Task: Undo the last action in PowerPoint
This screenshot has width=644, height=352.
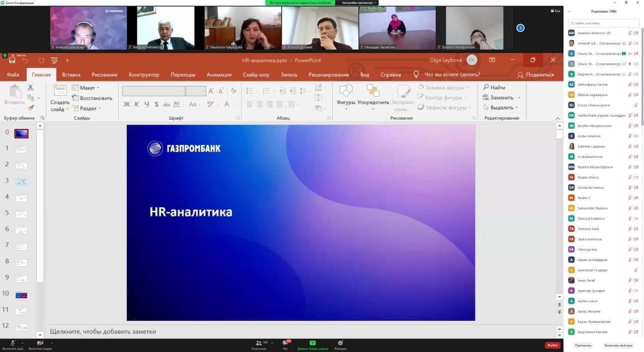Action: pyautogui.click(x=25, y=60)
